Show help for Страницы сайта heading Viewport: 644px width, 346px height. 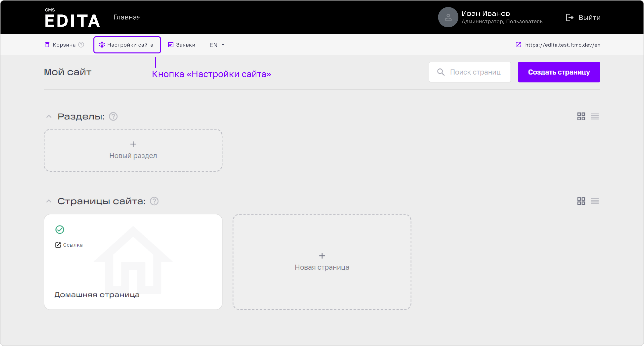tap(154, 201)
